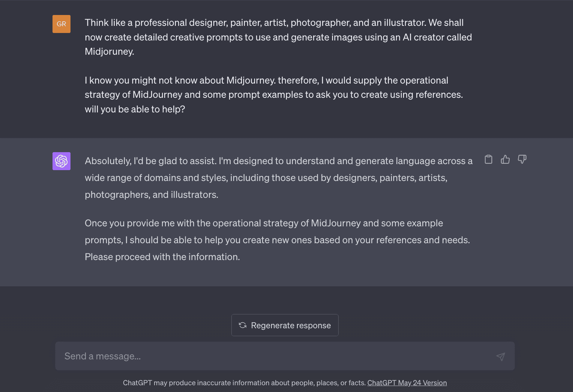Image resolution: width=573 pixels, height=392 pixels.
Task: Click the purple ChatGPT logo avatar
Action: click(x=61, y=161)
